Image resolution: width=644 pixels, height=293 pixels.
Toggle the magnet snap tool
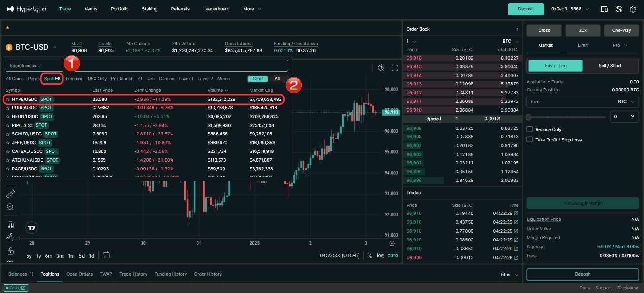(10, 224)
